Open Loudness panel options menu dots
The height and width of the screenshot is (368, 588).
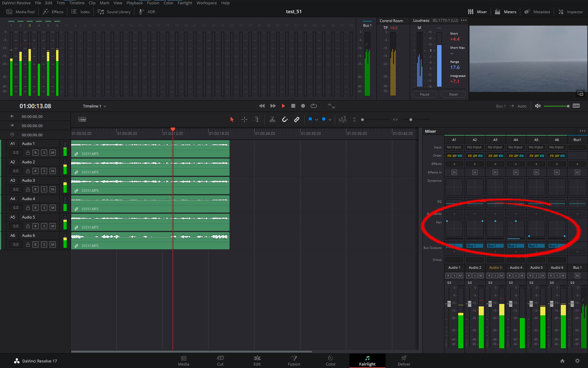(x=464, y=21)
